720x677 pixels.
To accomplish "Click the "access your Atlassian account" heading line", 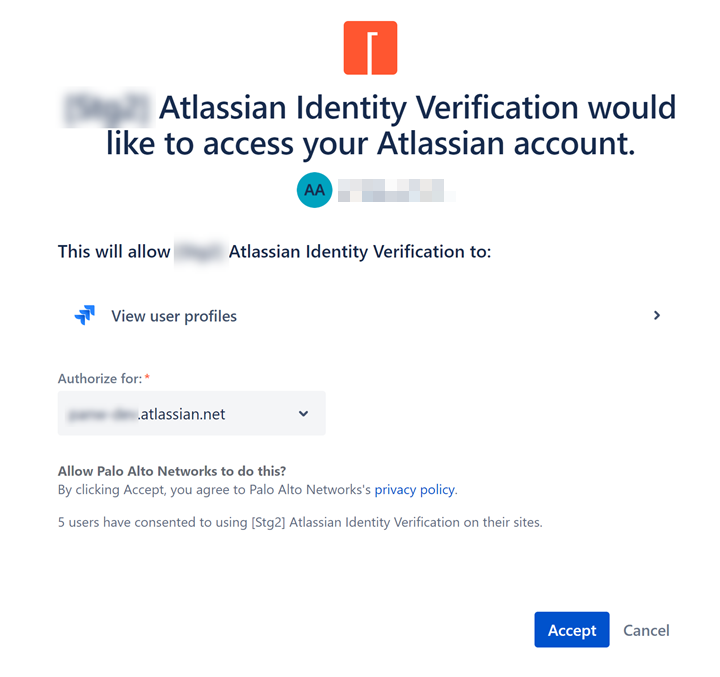I will pyautogui.click(x=370, y=144).
